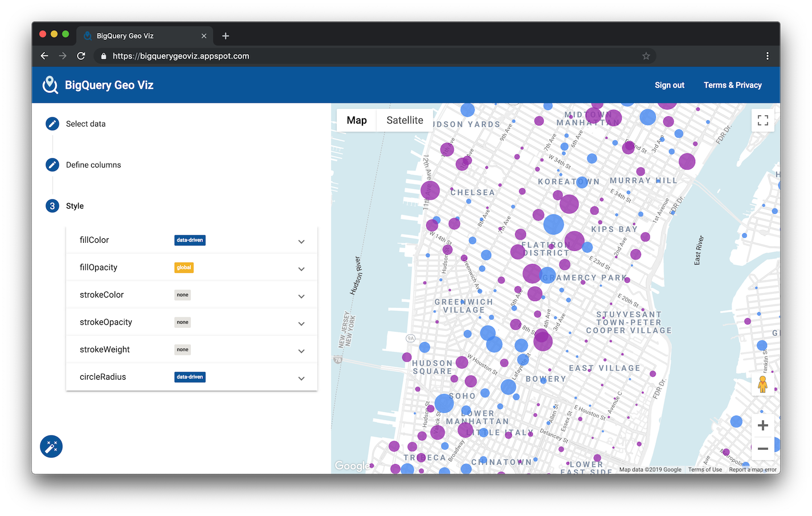Click the none badge on strokeWeight
Image resolution: width=812 pixels, height=516 pixels.
point(182,350)
